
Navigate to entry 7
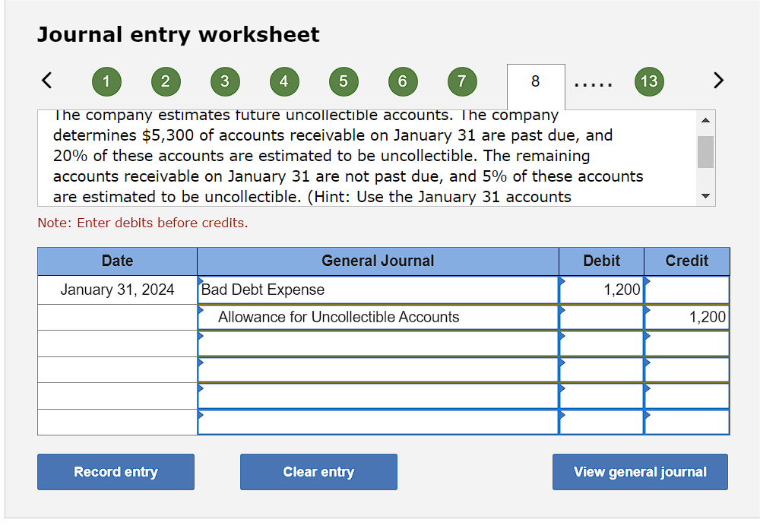click(x=462, y=81)
